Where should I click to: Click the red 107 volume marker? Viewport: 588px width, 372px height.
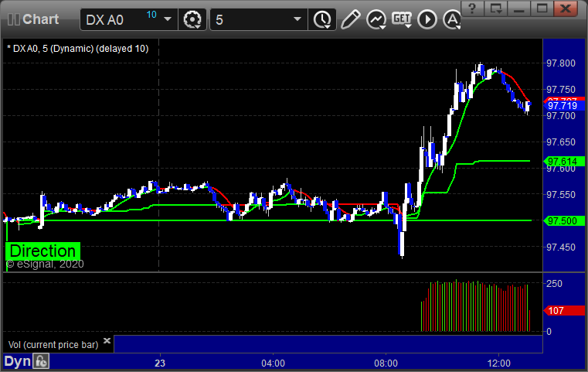(564, 310)
